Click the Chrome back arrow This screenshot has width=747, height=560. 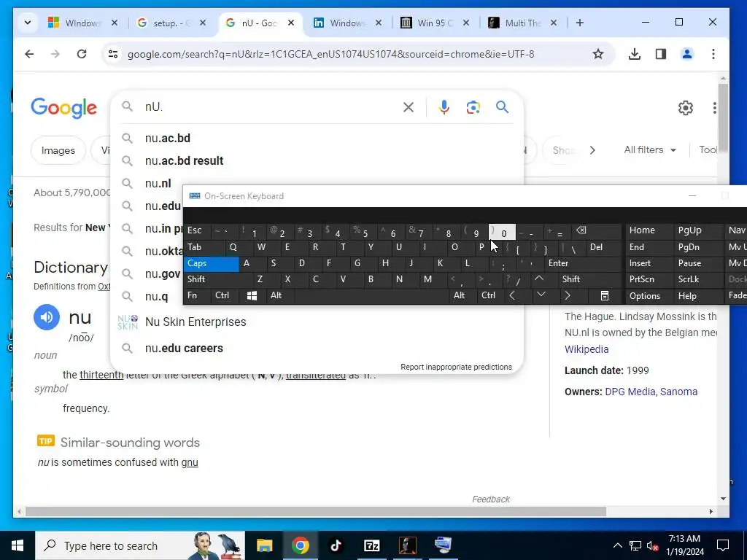click(x=29, y=54)
